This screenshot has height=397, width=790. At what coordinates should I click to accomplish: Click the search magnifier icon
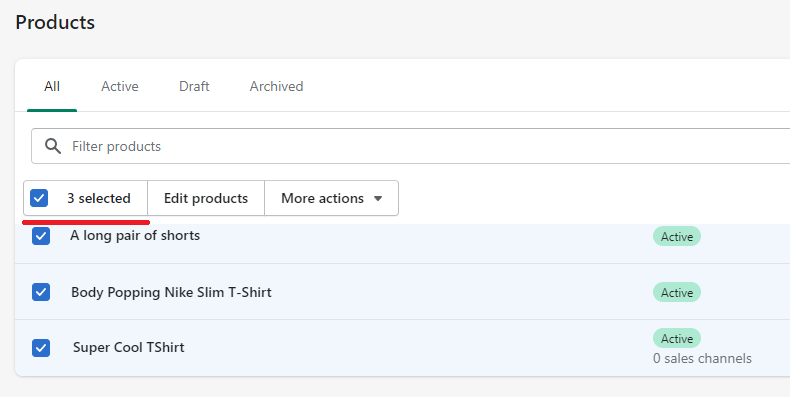[x=53, y=146]
